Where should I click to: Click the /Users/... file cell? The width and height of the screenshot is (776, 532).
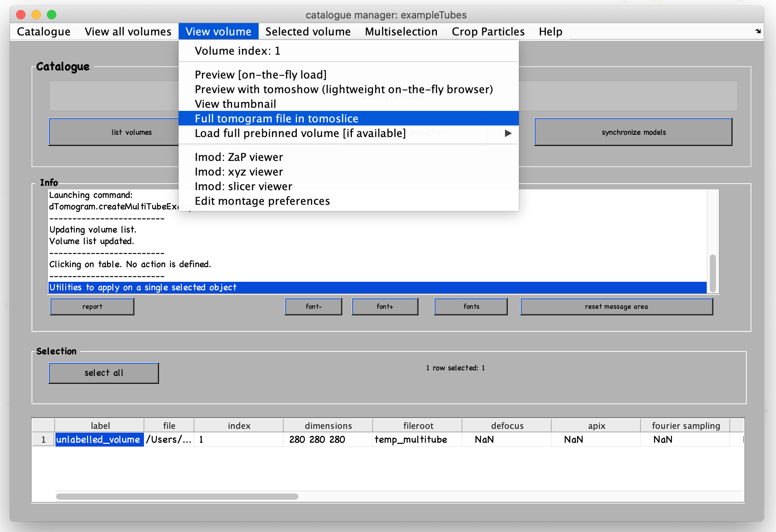click(169, 440)
